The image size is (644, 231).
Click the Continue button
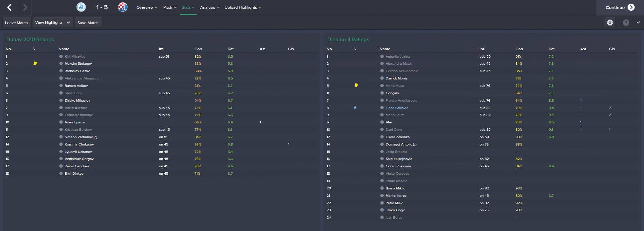[620, 7]
